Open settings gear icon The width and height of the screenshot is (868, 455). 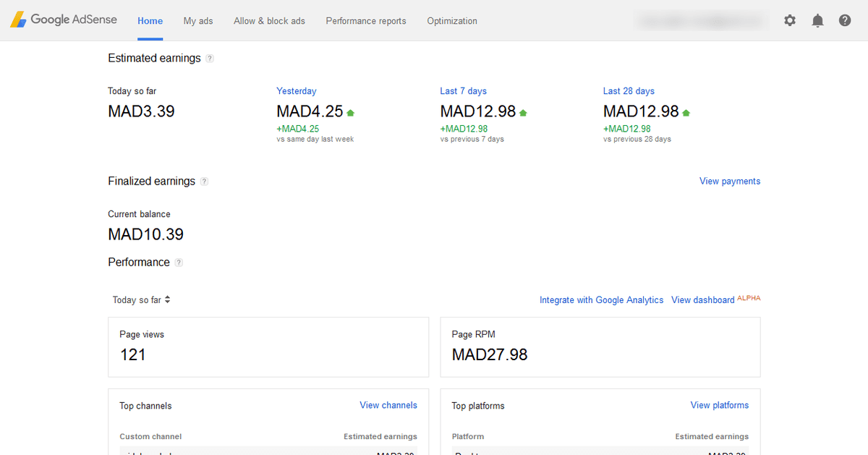(790, 21)
